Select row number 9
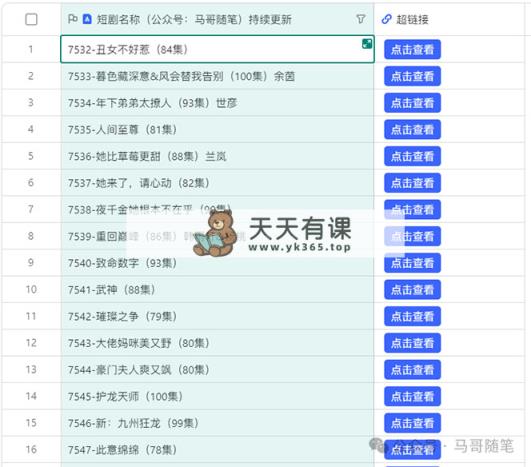 31,263
